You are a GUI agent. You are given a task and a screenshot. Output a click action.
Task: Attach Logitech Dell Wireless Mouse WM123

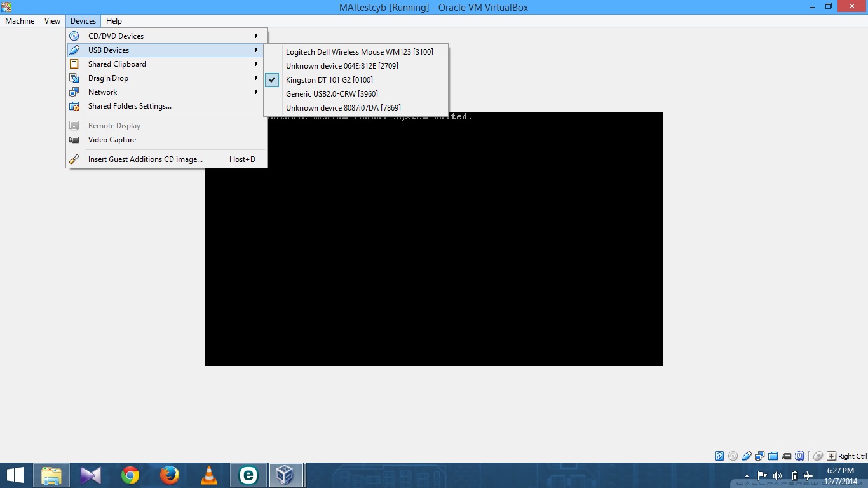click(356, 52)
